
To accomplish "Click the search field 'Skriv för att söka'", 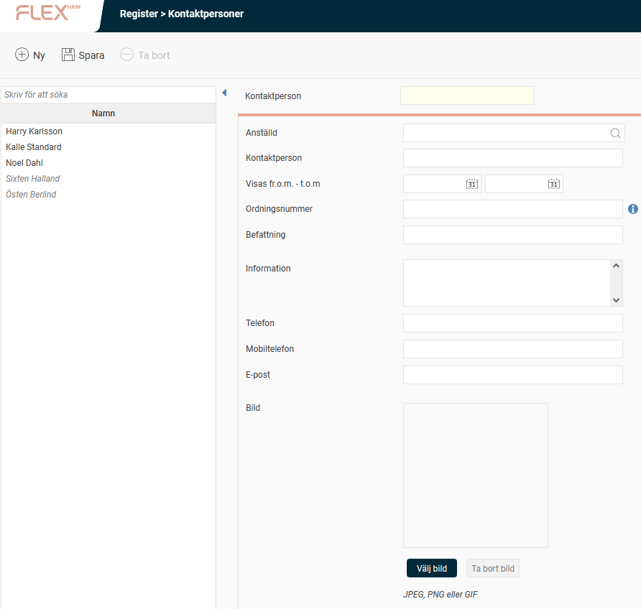I will pyautogui.click(x=107, y=94).
